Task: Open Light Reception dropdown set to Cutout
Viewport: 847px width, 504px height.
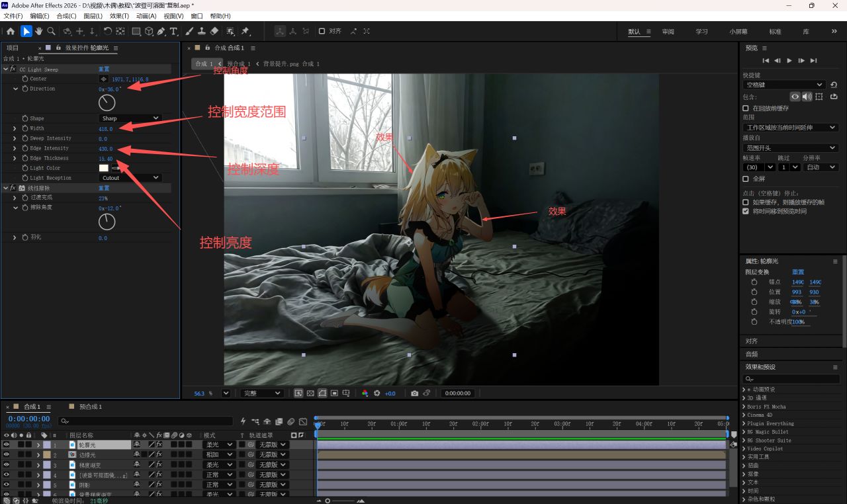Action: [130, 178]
